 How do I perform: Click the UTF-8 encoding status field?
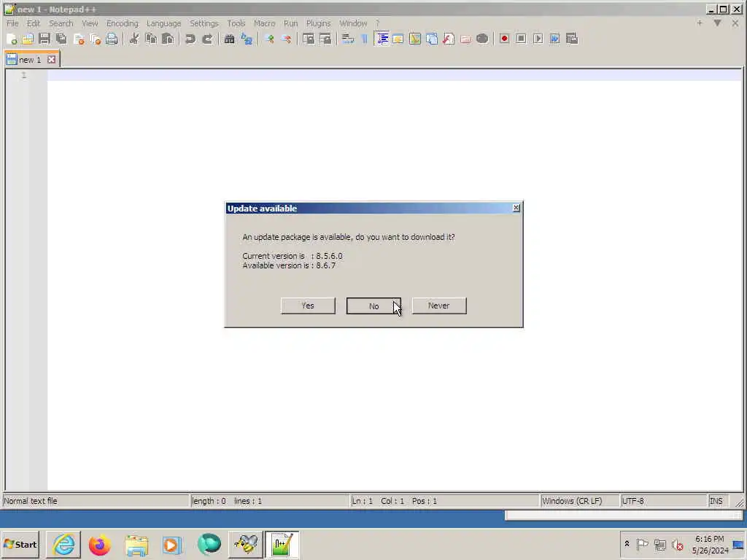pos(663,501)
